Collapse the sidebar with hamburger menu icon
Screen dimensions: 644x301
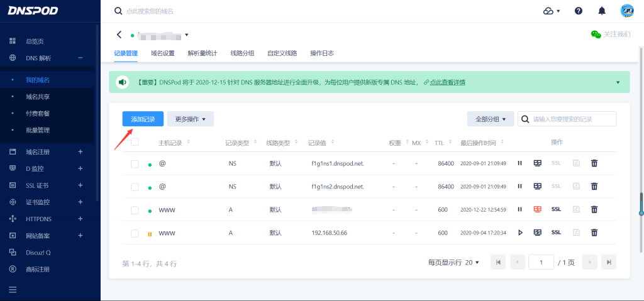click(x=13, y=290)
